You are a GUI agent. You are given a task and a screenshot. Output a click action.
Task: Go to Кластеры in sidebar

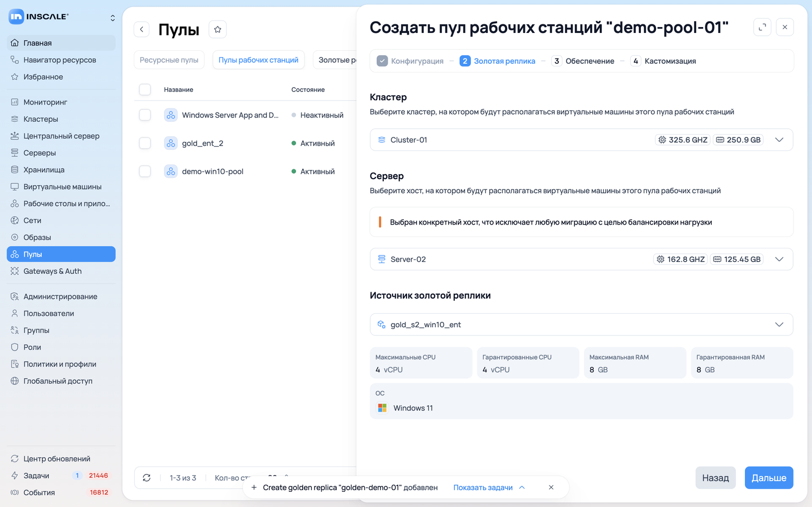pyautogui.click(x=61, y=119)
